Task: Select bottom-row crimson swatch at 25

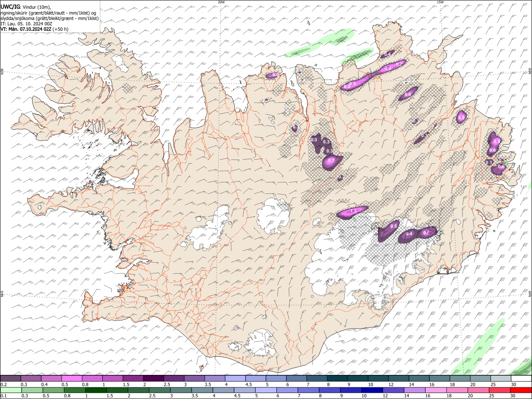Action: 500,390
